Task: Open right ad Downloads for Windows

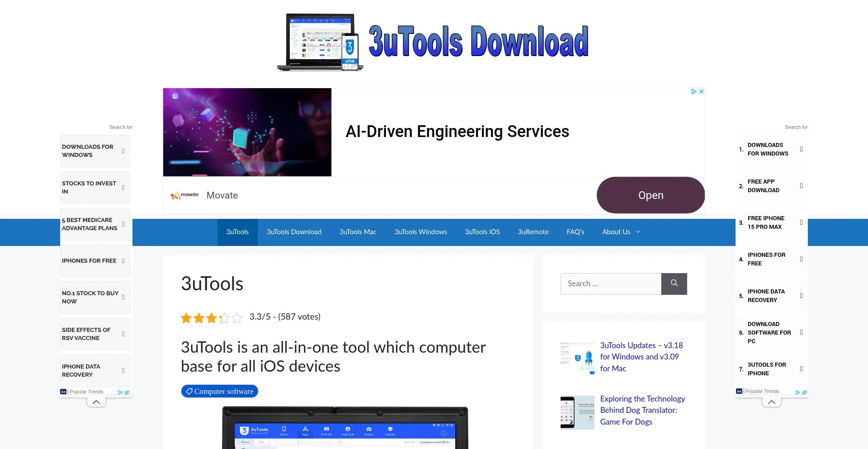Action: click(x=771, y=149)
